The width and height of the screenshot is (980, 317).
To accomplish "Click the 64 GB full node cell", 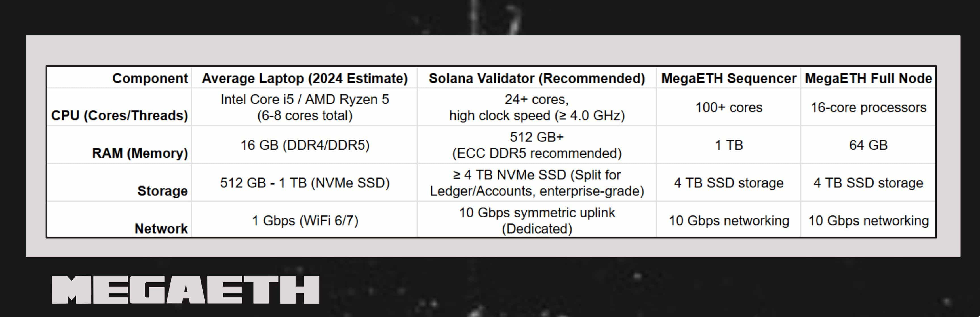I will (868, 145).
